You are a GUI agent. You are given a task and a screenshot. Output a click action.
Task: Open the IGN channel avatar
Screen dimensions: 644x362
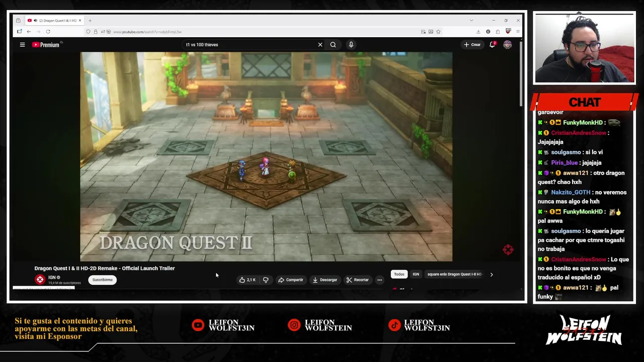[40, 280]
